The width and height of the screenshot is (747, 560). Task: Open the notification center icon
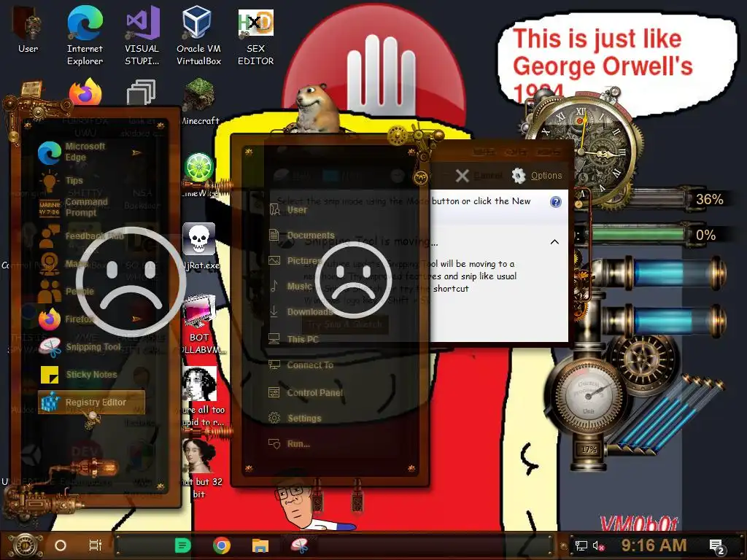pos(717,546)
